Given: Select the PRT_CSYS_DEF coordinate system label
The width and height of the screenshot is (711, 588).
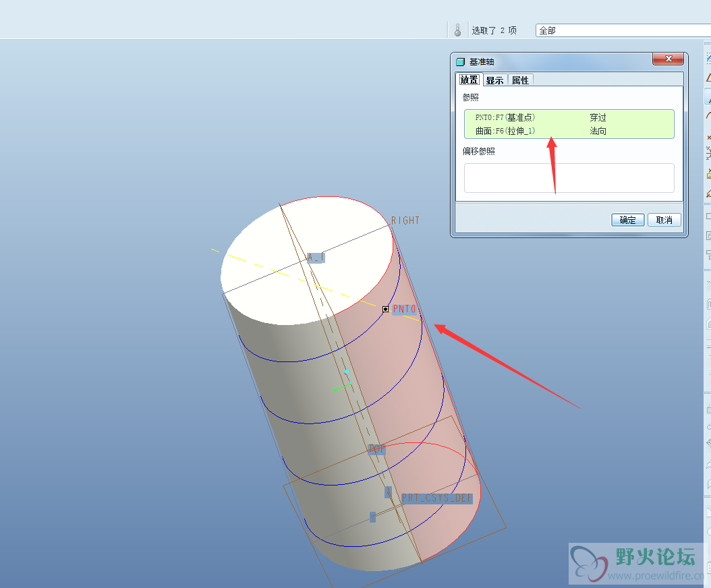Looking at the screenshot, I should coord(436,498).
